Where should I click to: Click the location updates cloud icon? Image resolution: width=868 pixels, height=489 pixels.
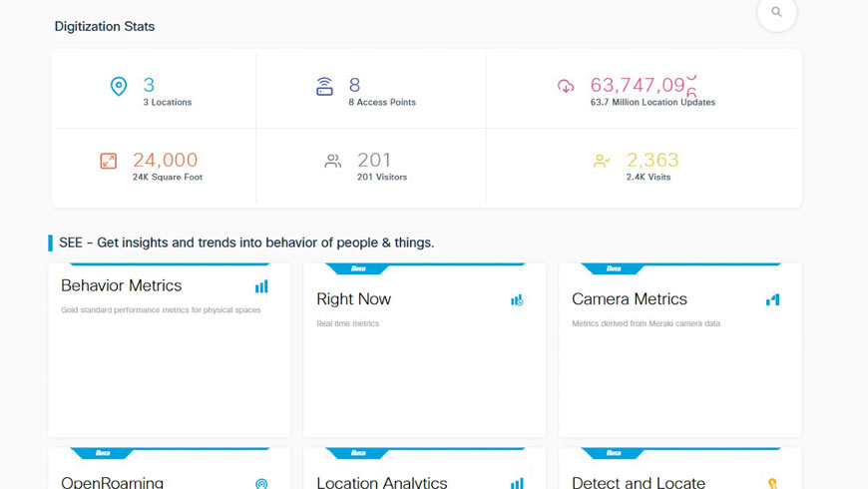coord(566,86)
